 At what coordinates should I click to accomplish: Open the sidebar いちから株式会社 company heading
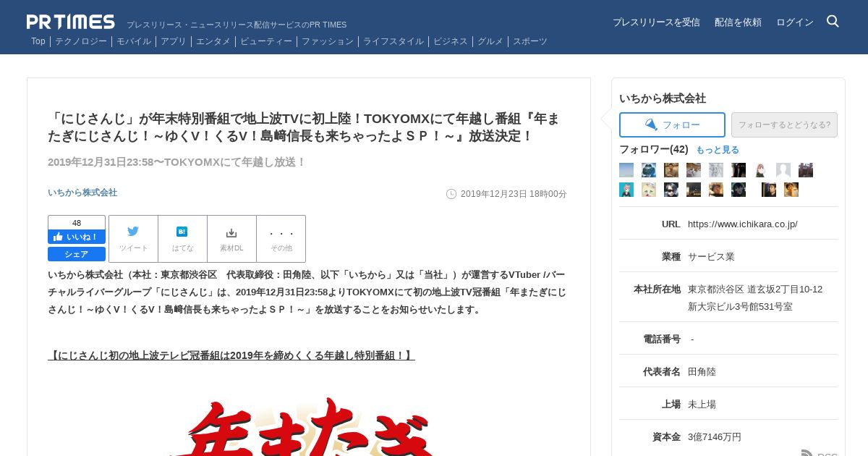[x=663, y=98]
